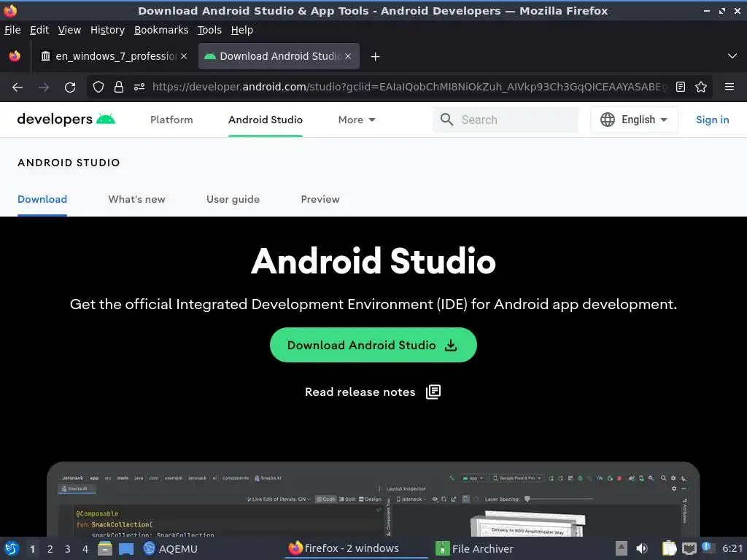747x560 pixels.
Task: Open the update notifier tray icon
Action: [x=708, y=548]
